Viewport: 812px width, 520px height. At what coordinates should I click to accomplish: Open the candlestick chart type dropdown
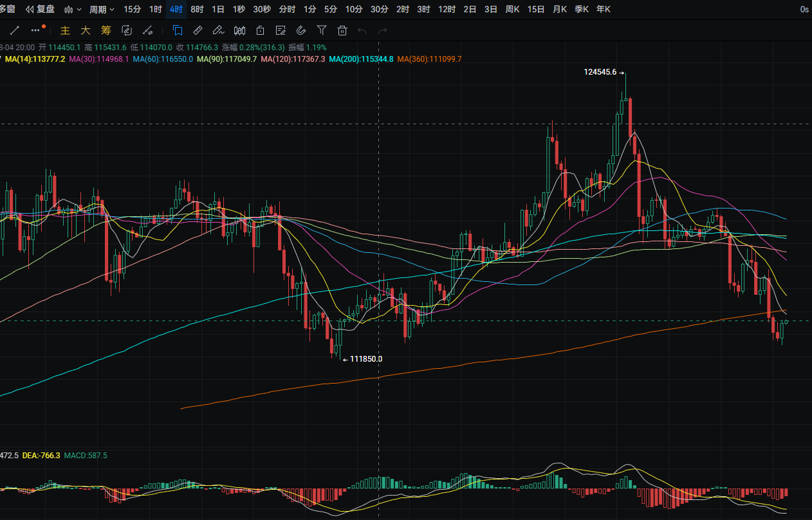pos(73,10)
